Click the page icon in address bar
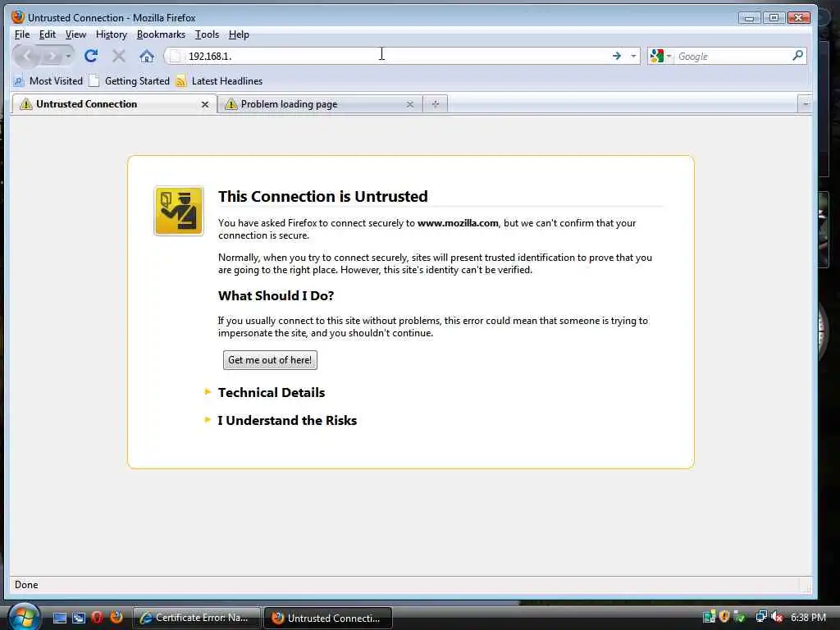This screenshot has width=840, height=630. (176, 56)
